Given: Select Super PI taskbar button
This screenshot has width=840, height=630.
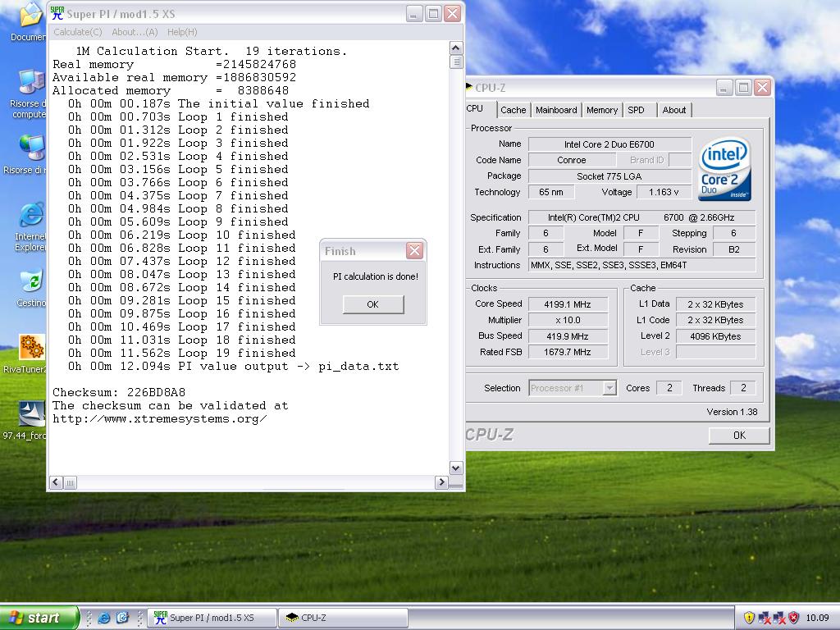Looking at the screenshot, I should point(212,618).
